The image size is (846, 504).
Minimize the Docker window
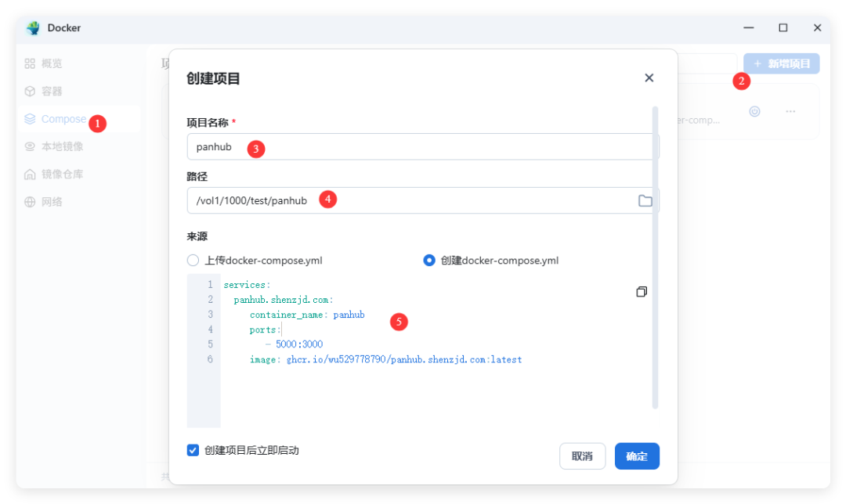point(748,27)
